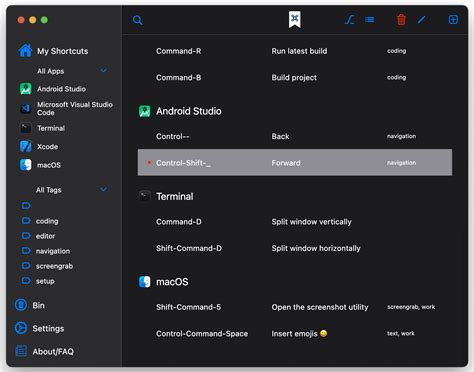Image resolution: width=474 pixels, height=372 pixels.
Task: Open About/FAQ page
Action: [x=53, y=351]
